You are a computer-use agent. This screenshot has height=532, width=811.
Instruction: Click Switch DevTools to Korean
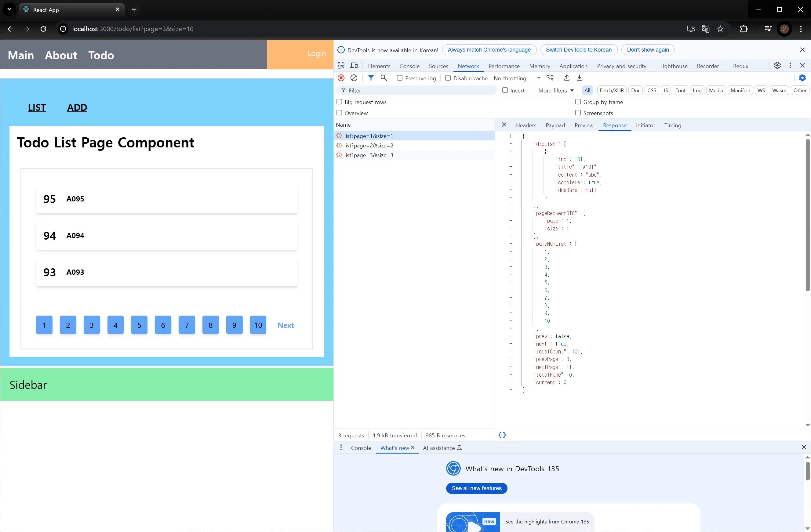pyautogui.click(x=579, y=50)
